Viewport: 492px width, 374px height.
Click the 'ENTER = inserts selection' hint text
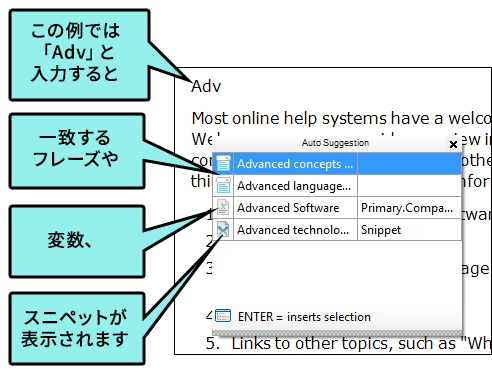coord(304,317)
